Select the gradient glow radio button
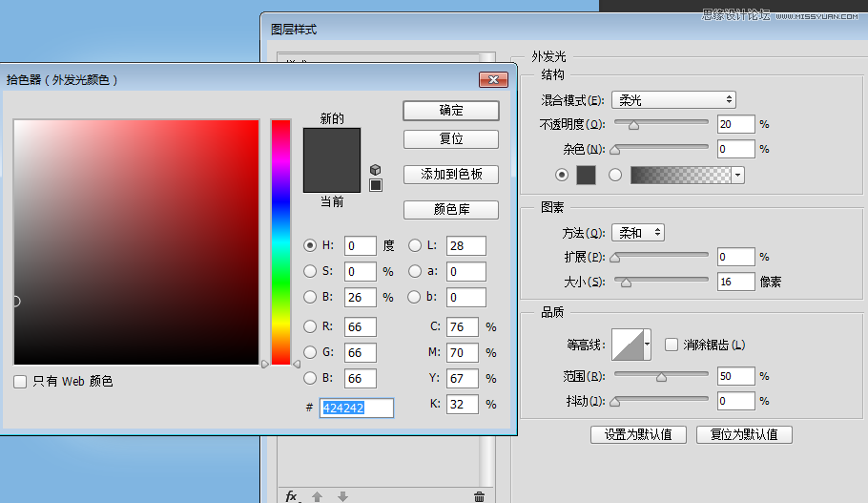868x503 pixels. coord(615,175)
